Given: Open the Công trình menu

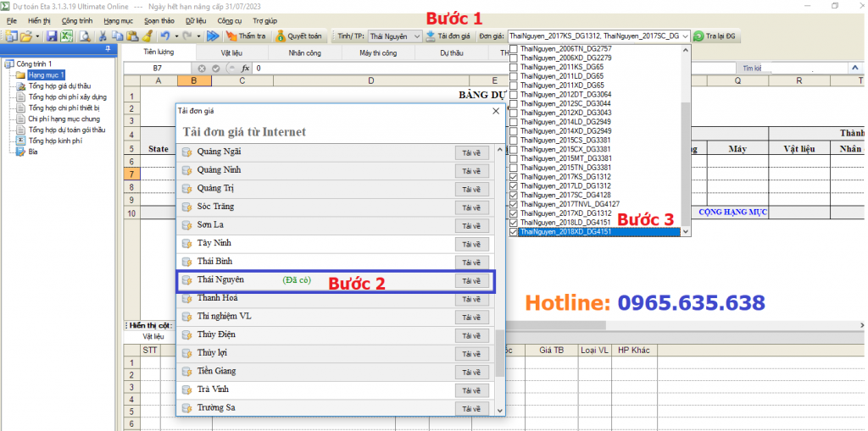Looking at the screenshot, I should pos(77,19).
